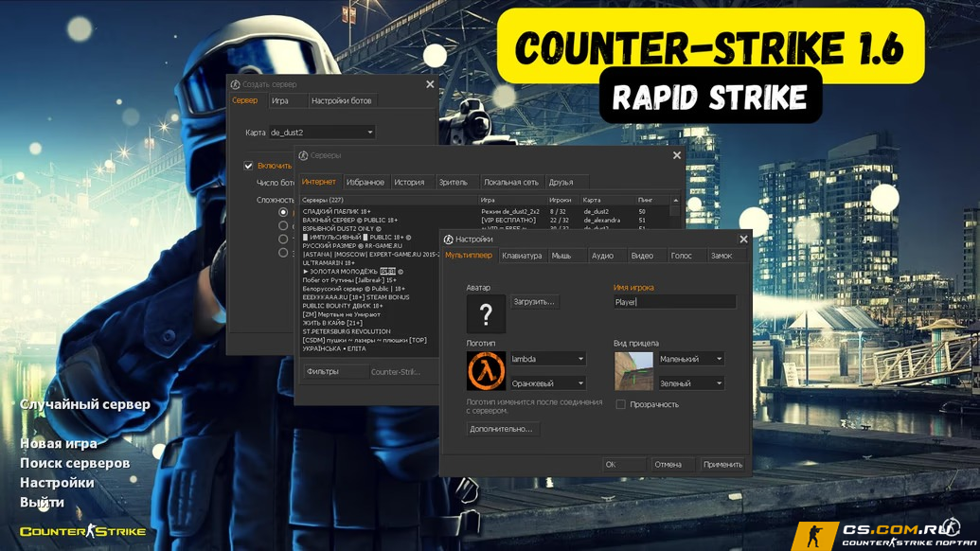Open the Маленький crosshair size dropdown
Screen dimensions: 980x551
pyautogui.click(x=691, y=359)
